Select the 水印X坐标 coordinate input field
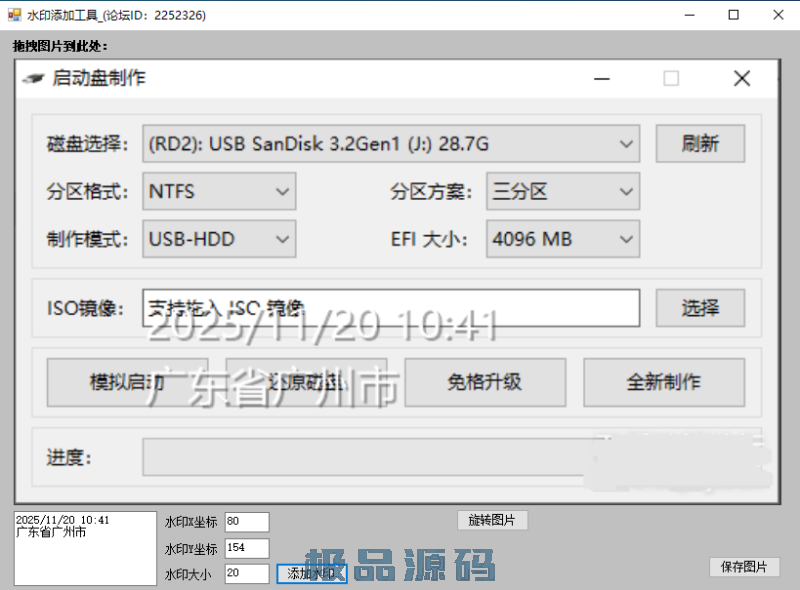This screenshot has width=800, height=590. pos(246,521)
